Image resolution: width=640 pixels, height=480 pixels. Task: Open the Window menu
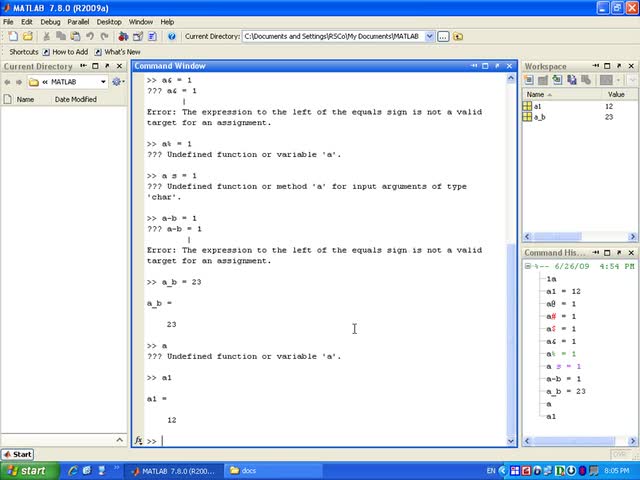[141, 22]
